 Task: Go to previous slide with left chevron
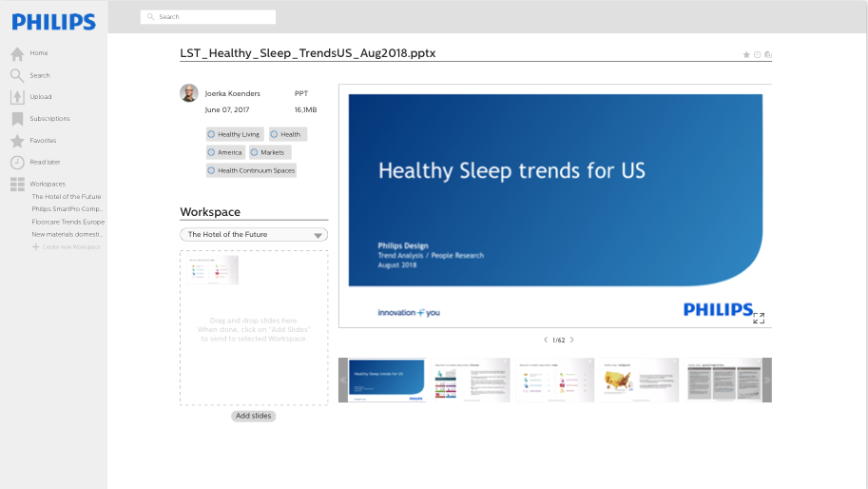[546, 340]
